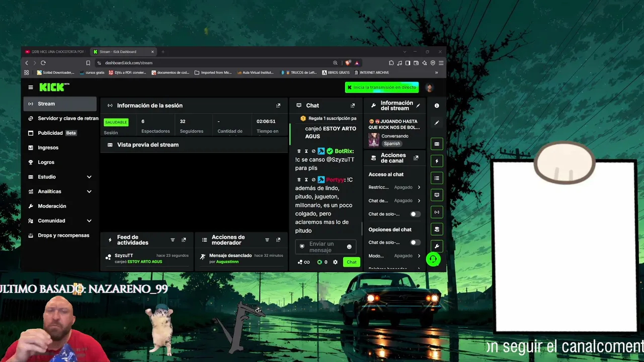Toggle Chat de solo under Opciones del chat
644x362 pixels.
(x=414, y=242)
